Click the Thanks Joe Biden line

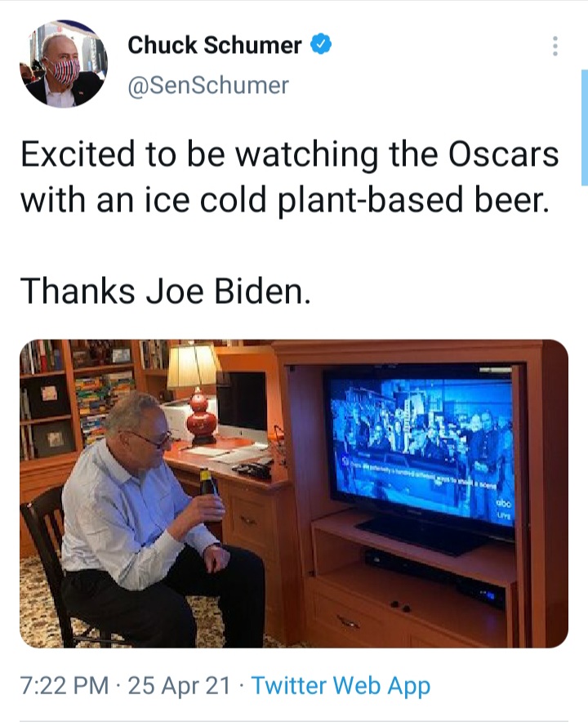click(x=165, y=292)
